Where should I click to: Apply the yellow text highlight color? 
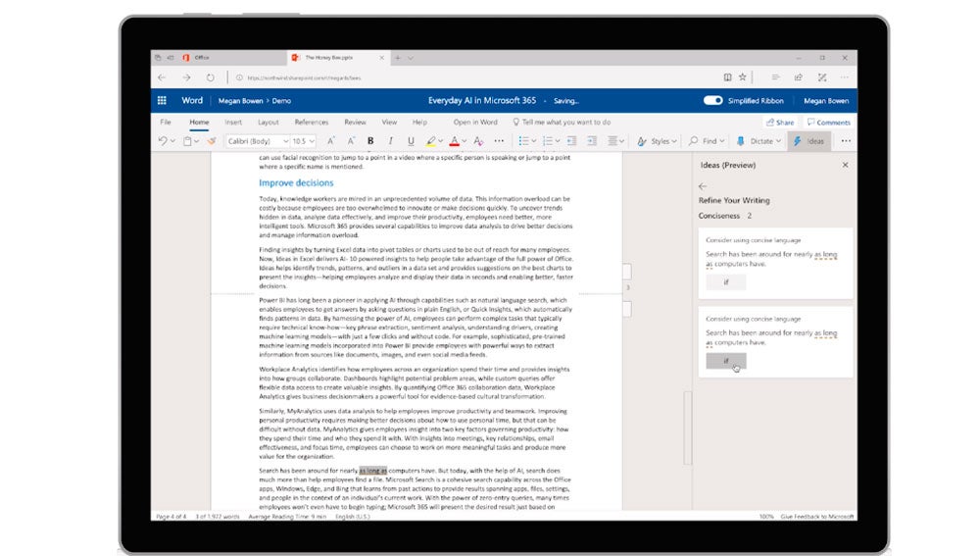click(x=430, y=141)
